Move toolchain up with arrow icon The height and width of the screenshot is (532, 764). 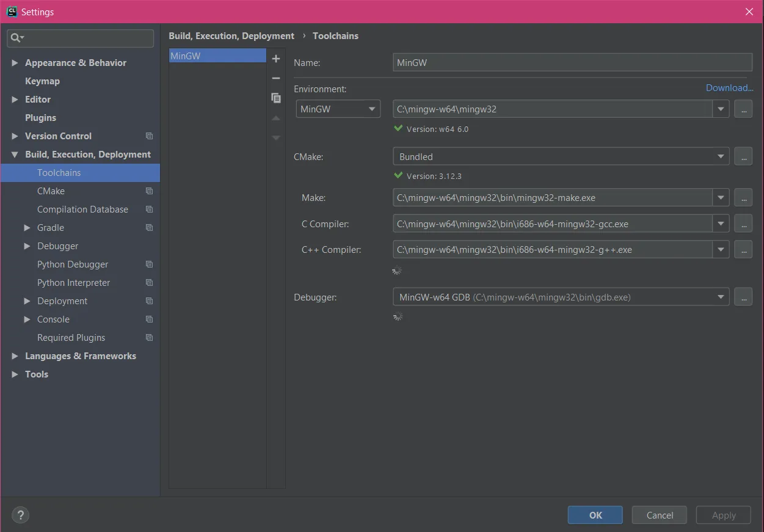tap(276, 118)
